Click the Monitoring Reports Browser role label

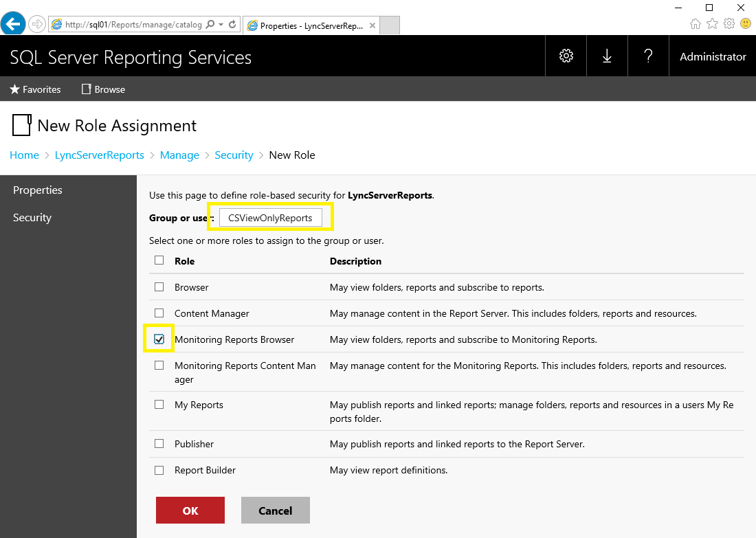click(x=234, y=339)
